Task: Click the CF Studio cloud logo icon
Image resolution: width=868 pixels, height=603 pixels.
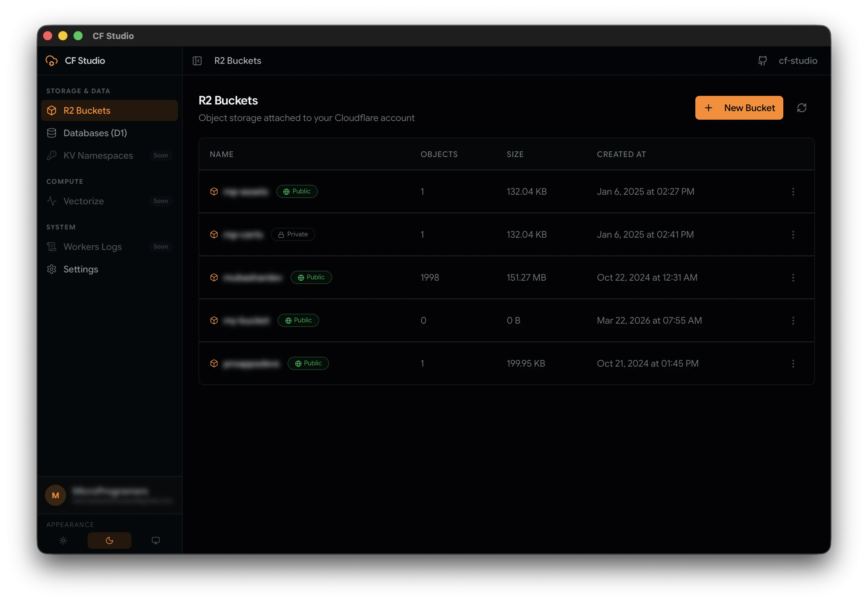Action: [x=52, y=61]
